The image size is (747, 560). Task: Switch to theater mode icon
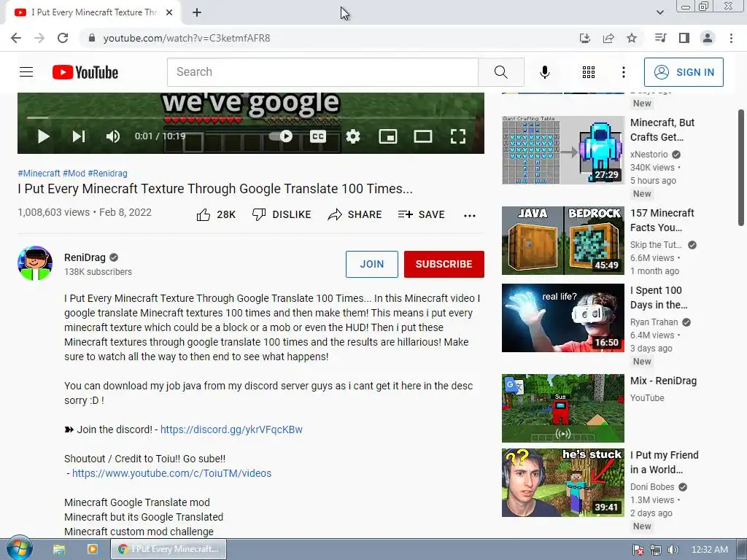pos(423,136)
